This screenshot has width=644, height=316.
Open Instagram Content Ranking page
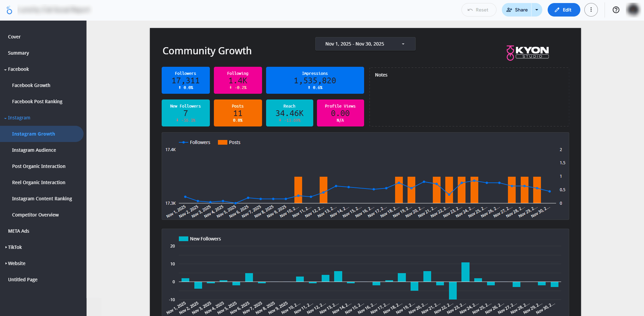(x=42, y=199)
